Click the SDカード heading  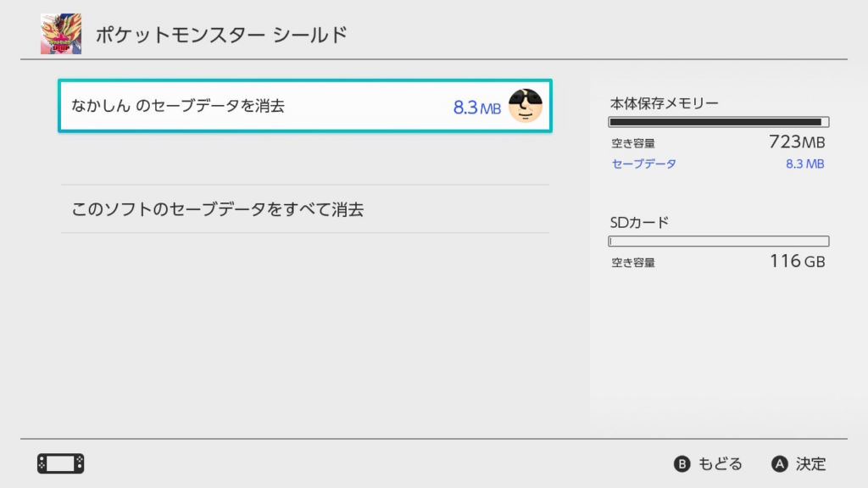639,223
